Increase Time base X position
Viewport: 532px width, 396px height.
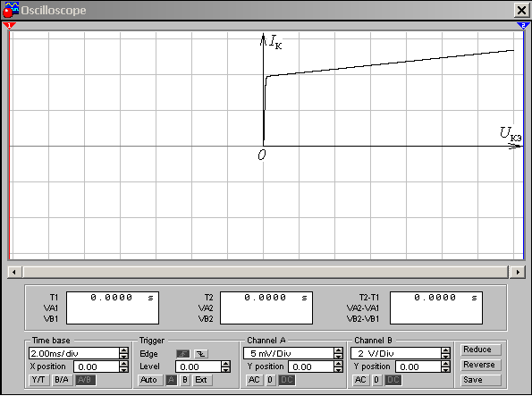pyautogui.click(x=124, y=364)
